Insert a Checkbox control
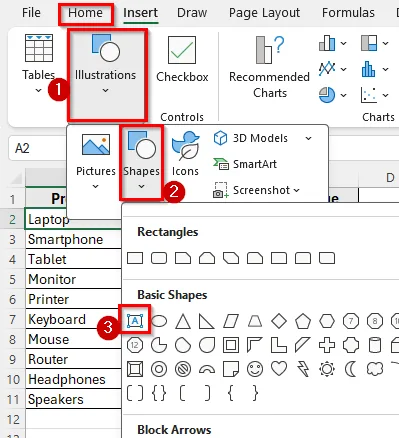This screenshot has width=399, height=438. 182,59
